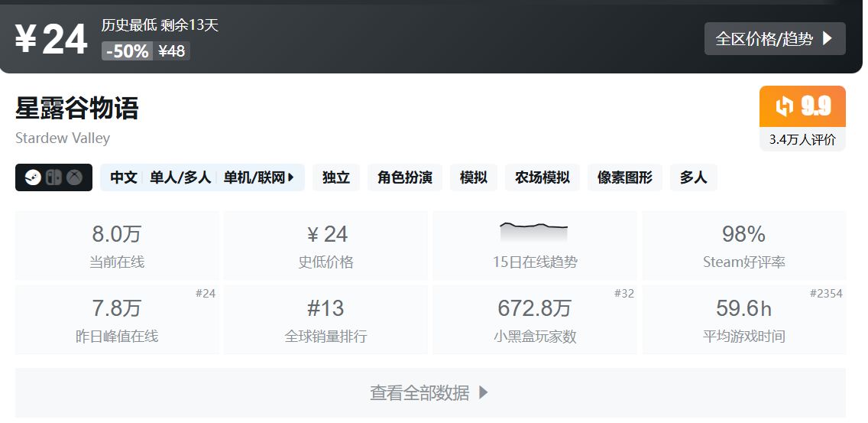Click the 星露谷物语 game title
Viewport: 868px width, 423px height.
pos(77,108)
